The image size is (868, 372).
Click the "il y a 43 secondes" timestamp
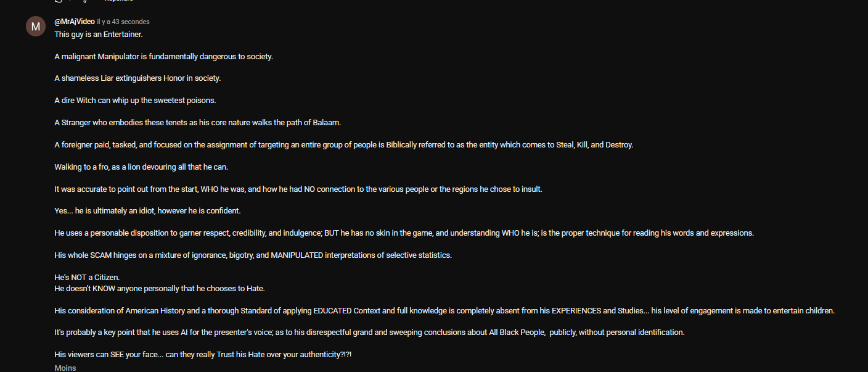[123, 22]
